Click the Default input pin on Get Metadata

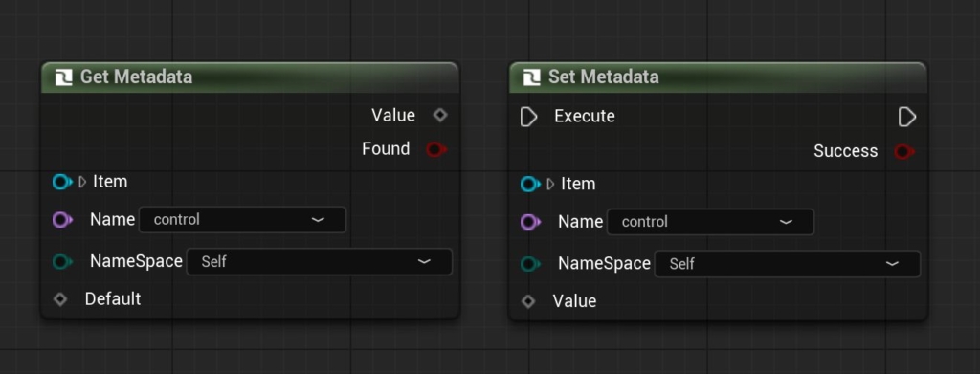click(60, 299)
